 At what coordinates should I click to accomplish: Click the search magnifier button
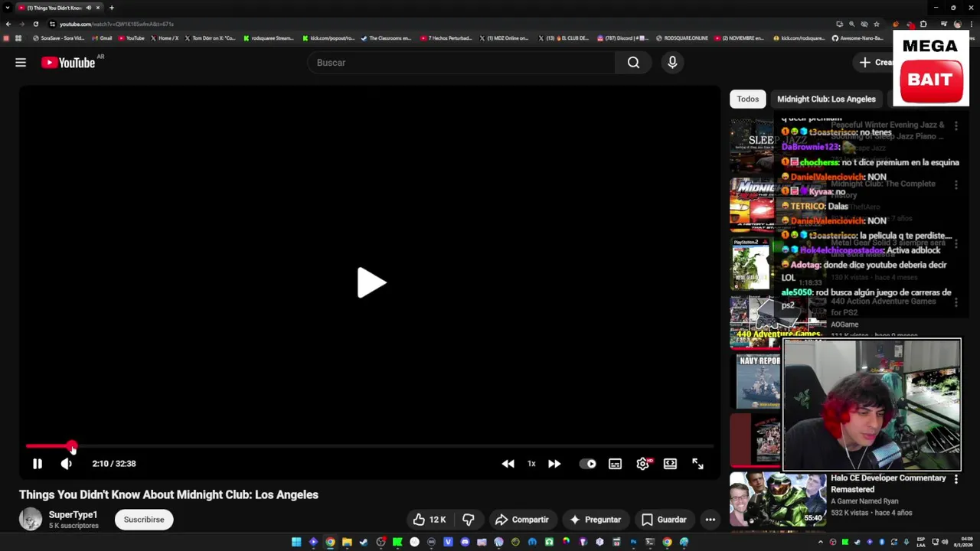[633, 63]
